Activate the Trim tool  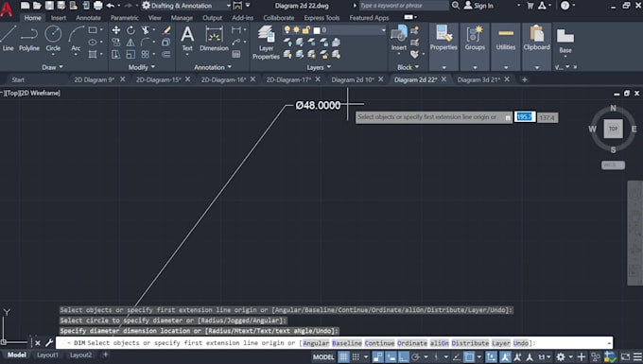pyautogui.click(x=146, y=30)
